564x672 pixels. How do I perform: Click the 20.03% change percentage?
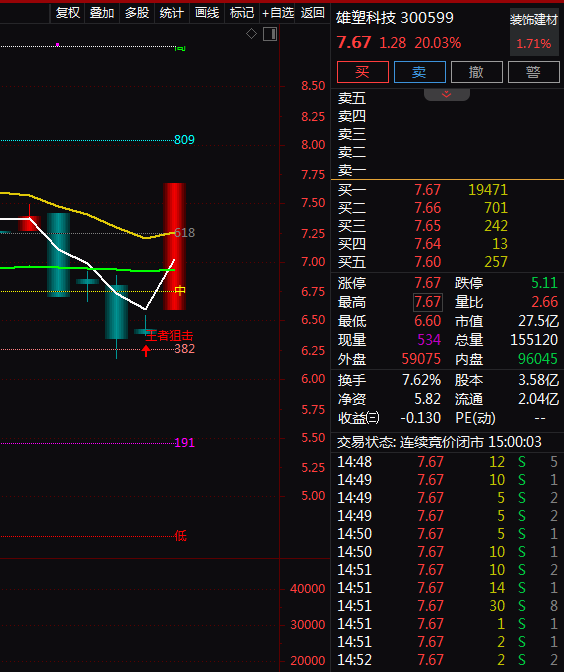coord(438,43)
